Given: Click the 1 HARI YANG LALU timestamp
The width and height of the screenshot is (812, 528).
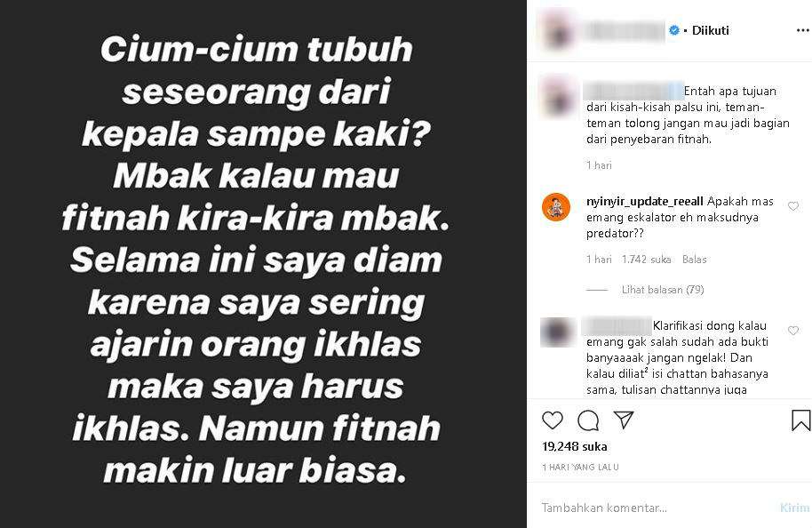Looking at the screenshot, I should point(580,468).
